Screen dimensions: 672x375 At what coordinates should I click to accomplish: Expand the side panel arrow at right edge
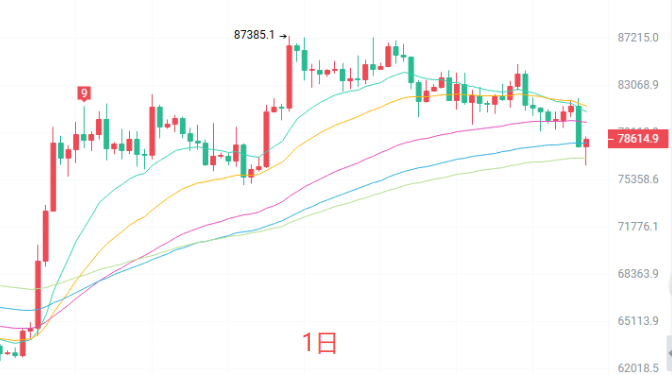pos(669,353)
